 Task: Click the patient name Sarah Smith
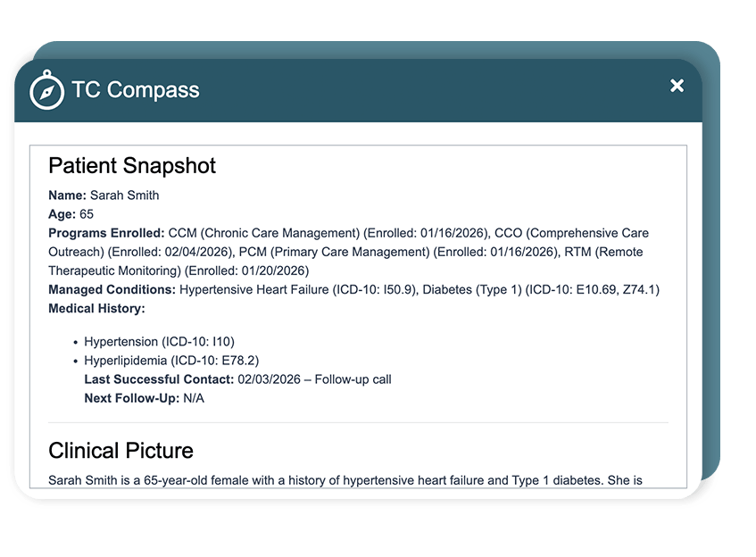tap(125, 195)
